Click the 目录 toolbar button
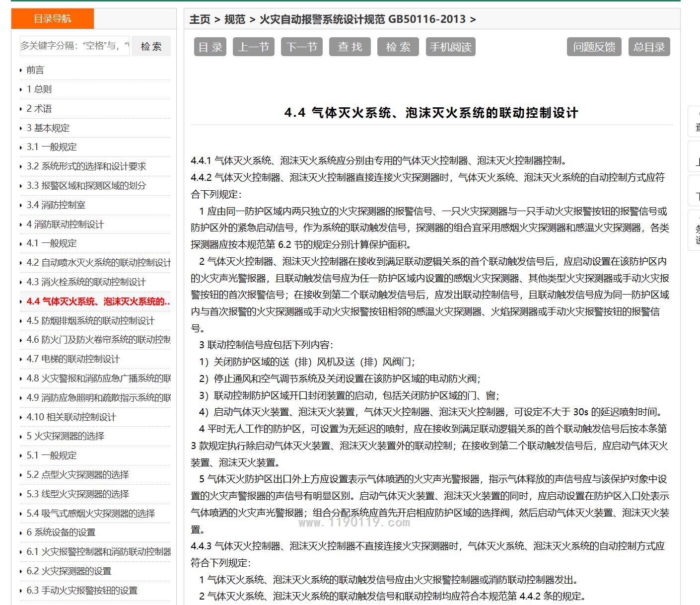This screenshot has height=605, width=700. click(210, 47)
